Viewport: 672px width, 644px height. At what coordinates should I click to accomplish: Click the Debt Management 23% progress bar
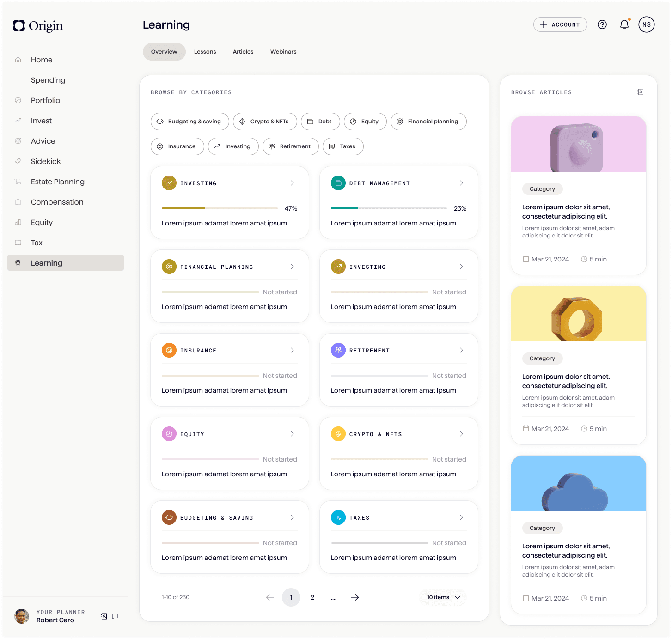(x=389, y=208)
